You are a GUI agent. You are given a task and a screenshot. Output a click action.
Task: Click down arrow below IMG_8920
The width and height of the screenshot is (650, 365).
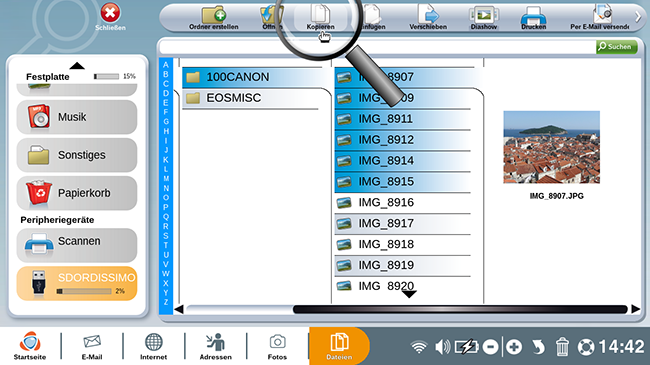coord(409,294)
